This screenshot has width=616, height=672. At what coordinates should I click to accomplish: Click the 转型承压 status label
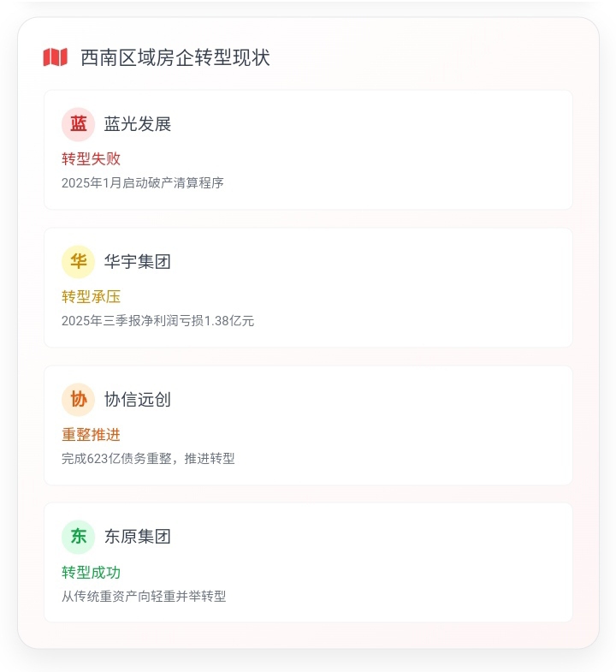coord(91,296)
